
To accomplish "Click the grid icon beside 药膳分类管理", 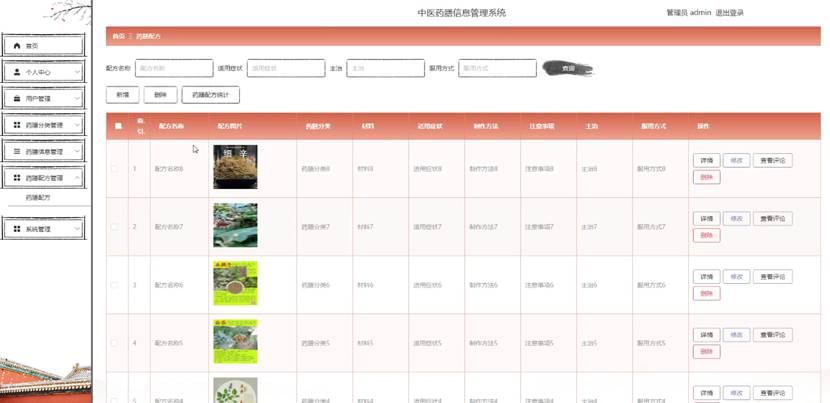I will 17,125.
